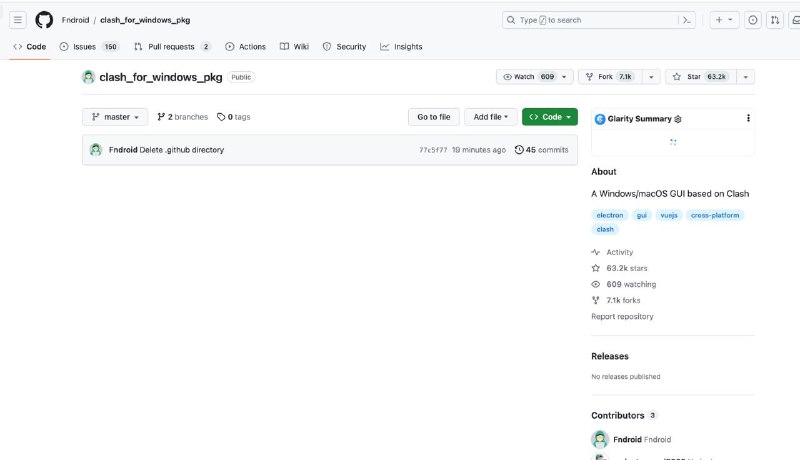
Task: Expand the Add file dropdown
Action: (x=491, y=117)
